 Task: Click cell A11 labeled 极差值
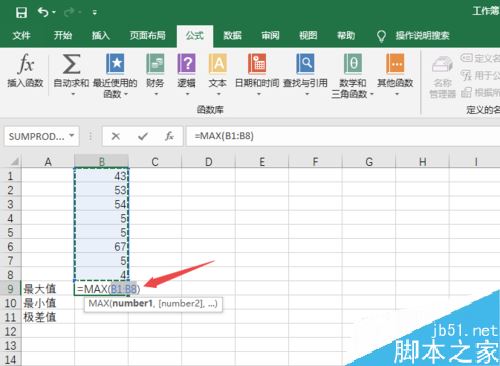(48, 317)
